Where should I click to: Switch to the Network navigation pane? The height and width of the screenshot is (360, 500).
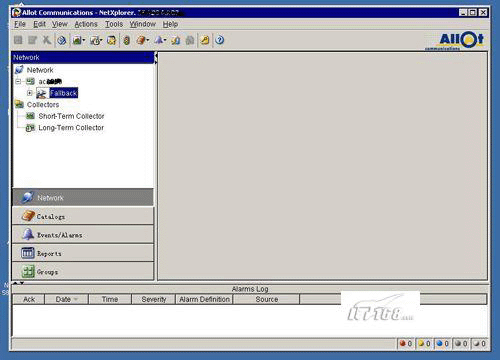coord(83,197)
